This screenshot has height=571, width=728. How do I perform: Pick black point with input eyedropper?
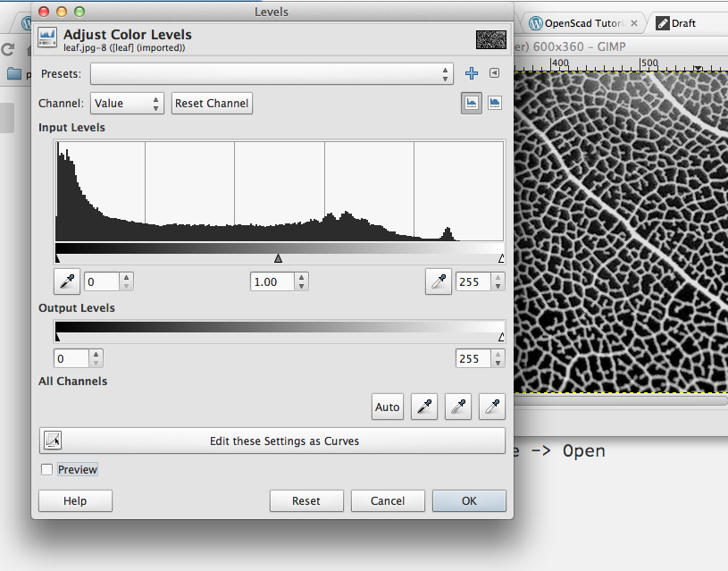67,282
